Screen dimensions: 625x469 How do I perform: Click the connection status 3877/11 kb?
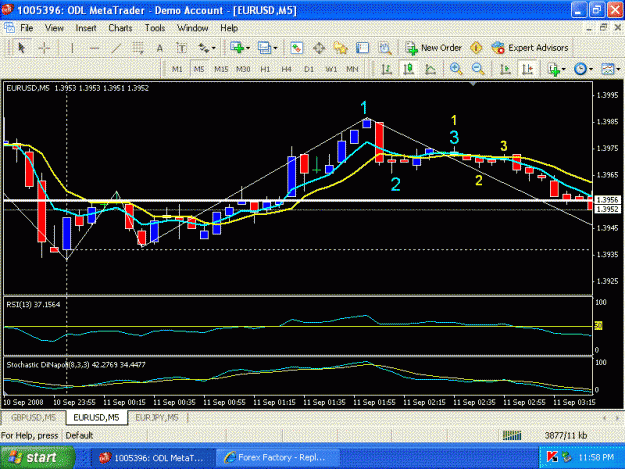(x=566, y=436)
